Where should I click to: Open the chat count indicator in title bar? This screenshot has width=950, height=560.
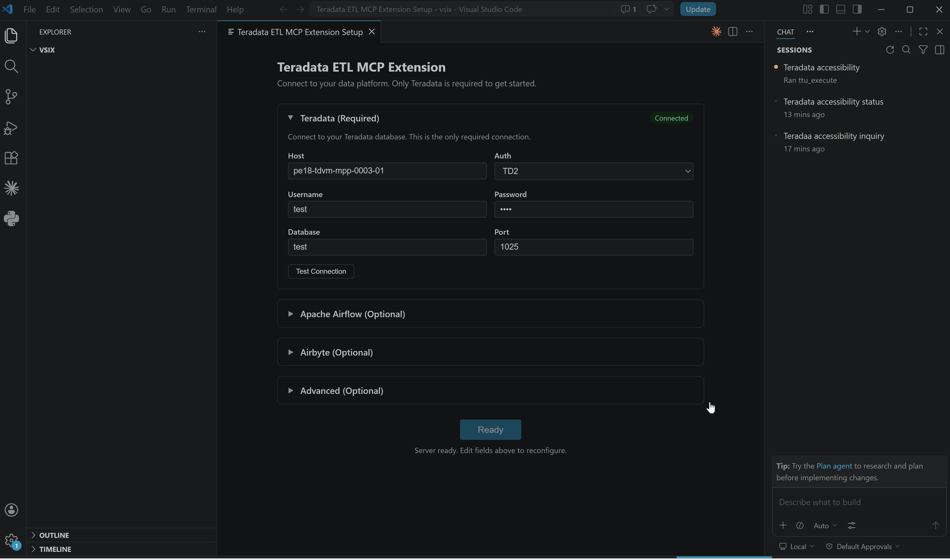click(x=628, y=9)
